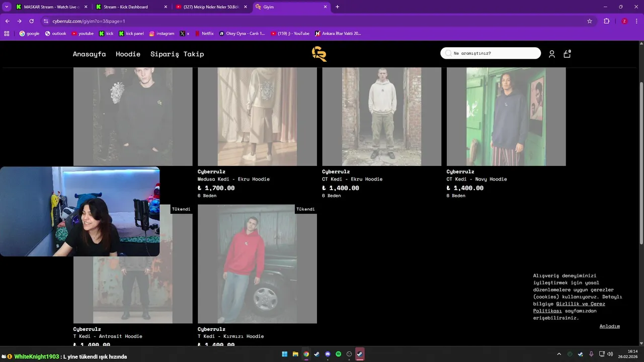
Task: Open Google Chrome taskbar icon
Action: tap(306, 354)
